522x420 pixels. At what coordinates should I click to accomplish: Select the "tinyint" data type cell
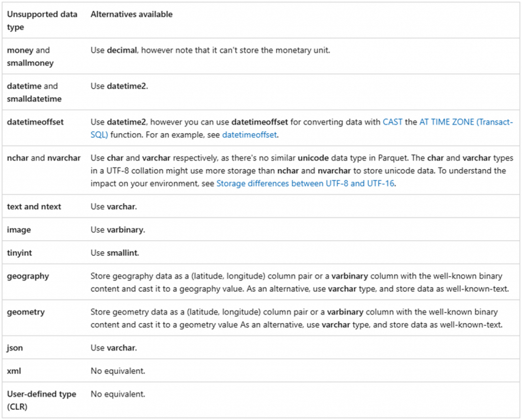point(19,253)
